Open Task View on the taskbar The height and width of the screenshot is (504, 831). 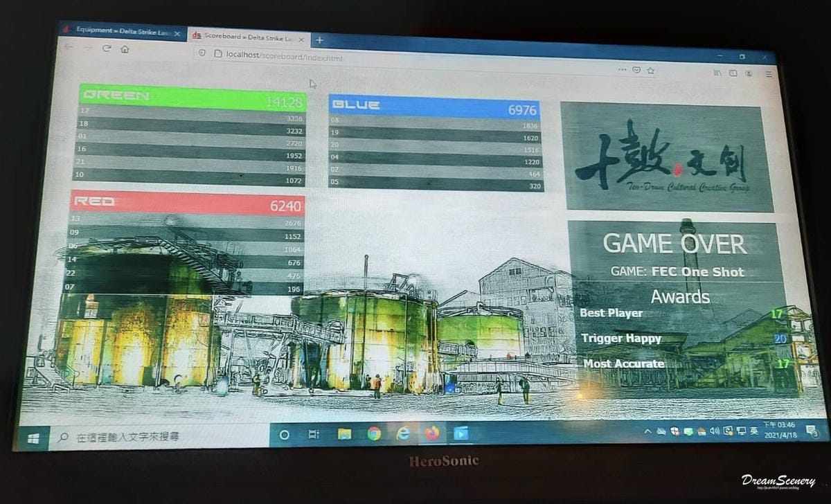[313, 434]
